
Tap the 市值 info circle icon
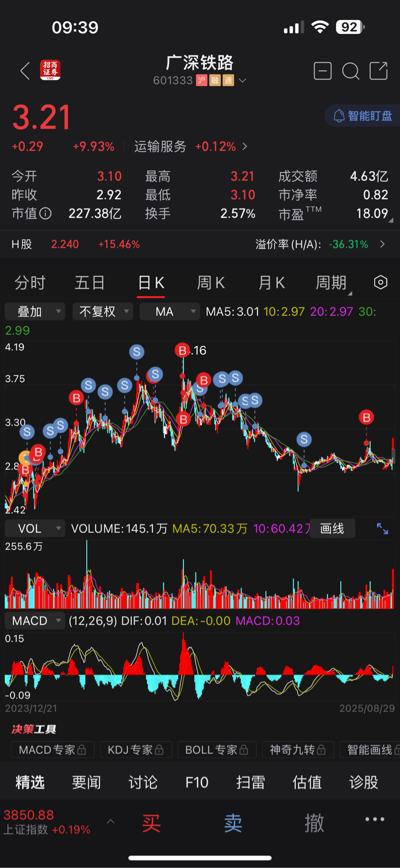tap(46, 213)
